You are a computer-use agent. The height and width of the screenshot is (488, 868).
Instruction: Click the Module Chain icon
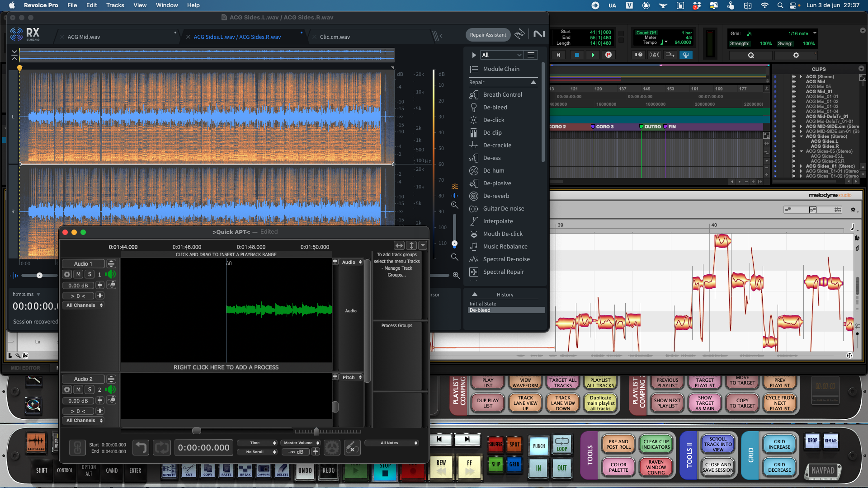(473, 69)
